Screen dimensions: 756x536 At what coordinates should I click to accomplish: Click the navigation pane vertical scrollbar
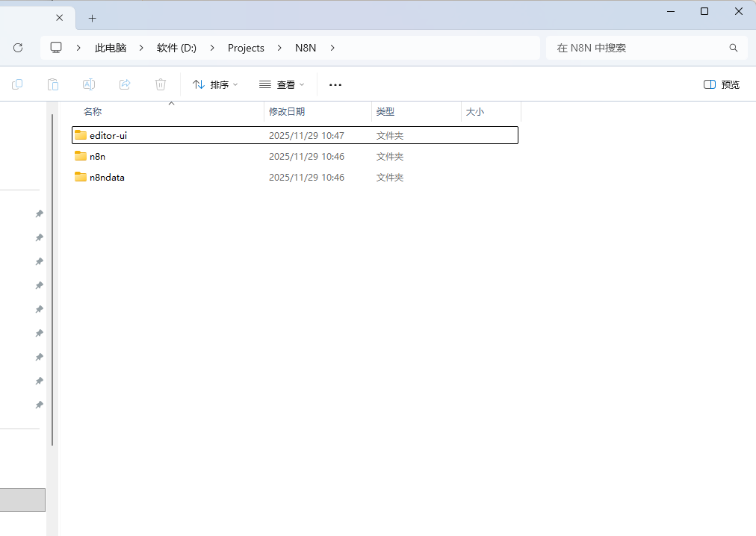52,279
